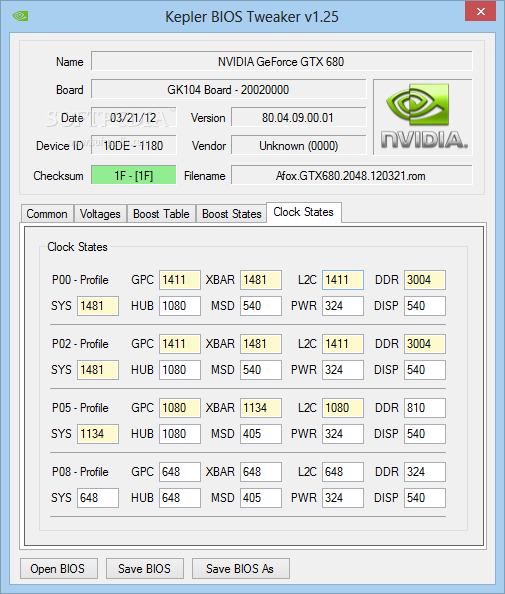Edit the P08 profile XBAR clock field
The height and width of the screenshot is (594, 505).
coord(261,472)
